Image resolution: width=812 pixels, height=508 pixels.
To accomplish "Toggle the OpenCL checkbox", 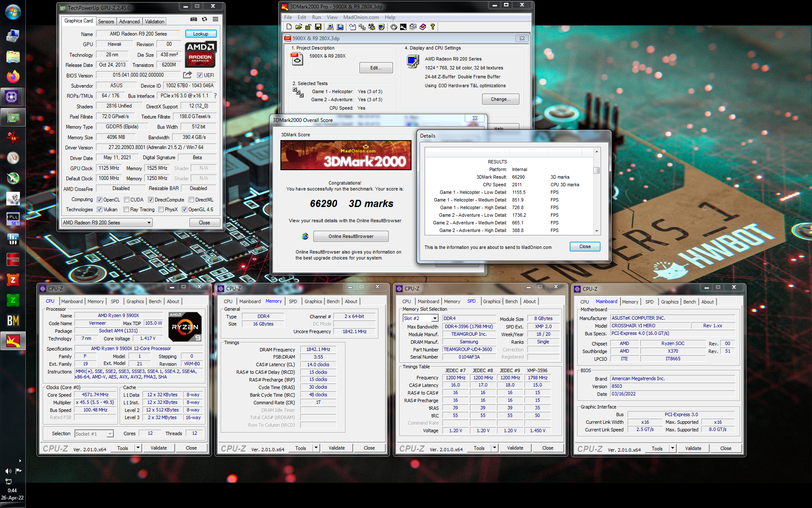I will (x=99, y=200).
